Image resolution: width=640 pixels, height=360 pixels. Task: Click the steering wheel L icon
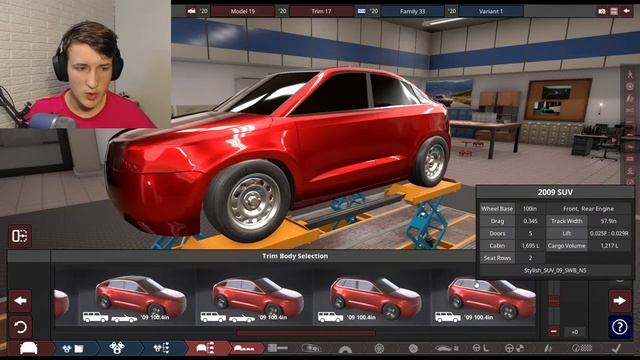point(480,348)
